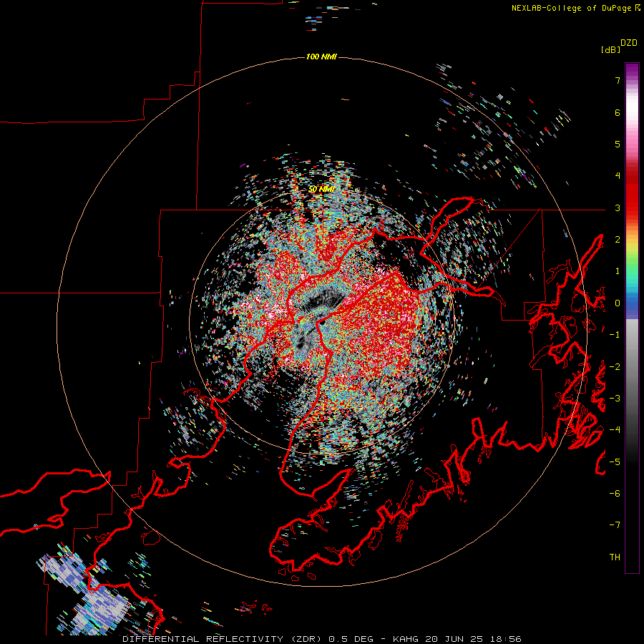644x644 pixels.
Task: Click the 1 tick label on scale
Action: click(x=618, y=271)
